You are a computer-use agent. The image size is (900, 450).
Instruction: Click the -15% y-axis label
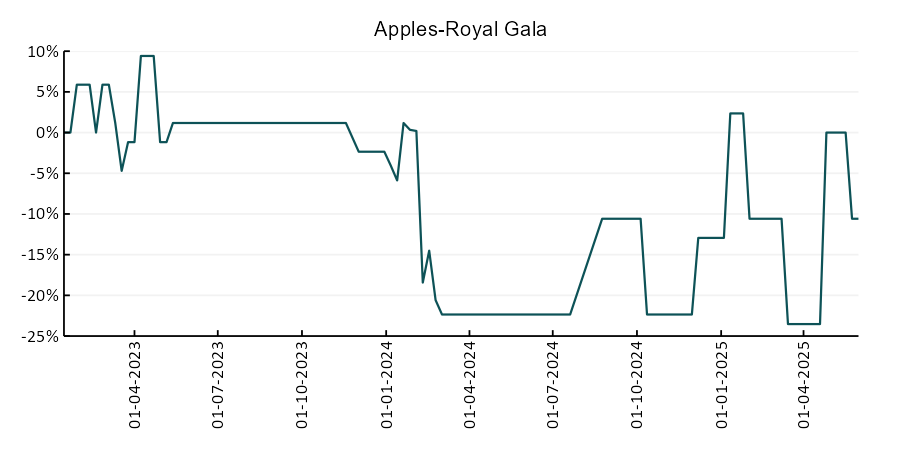41,255
